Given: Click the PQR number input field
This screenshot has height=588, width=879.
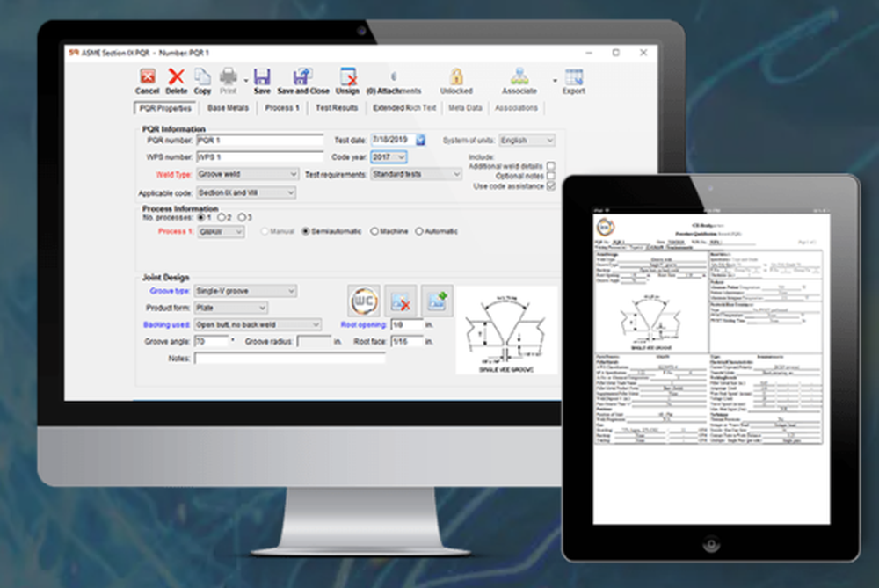Looking at the screenshot, I should pos(259,140).
